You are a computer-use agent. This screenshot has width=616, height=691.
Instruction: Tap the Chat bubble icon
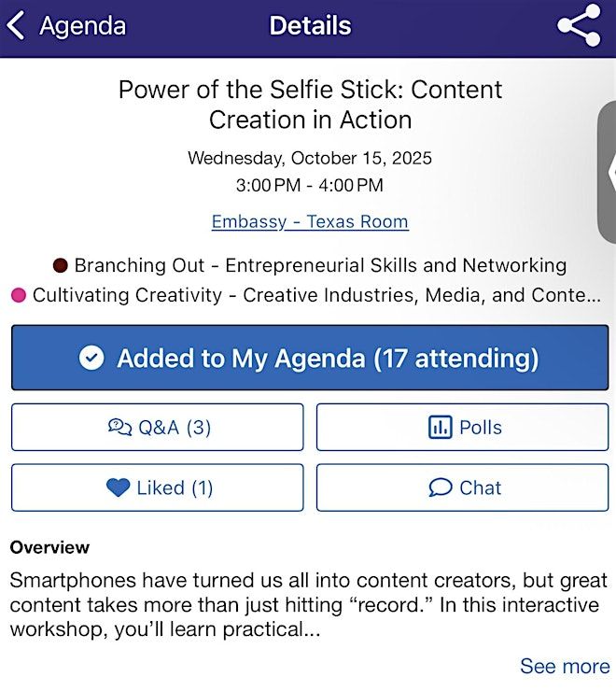tap(440, 487)
